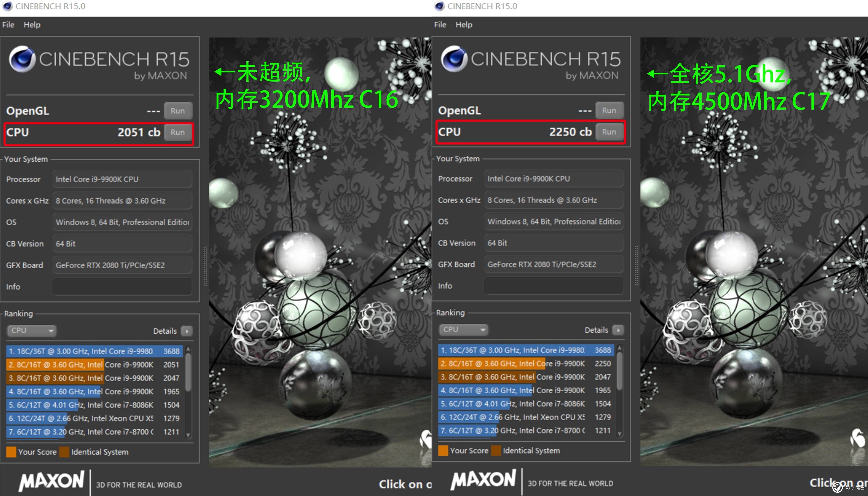Click GFX Board field in right window
868x496 pixels.
pos(554,264)
